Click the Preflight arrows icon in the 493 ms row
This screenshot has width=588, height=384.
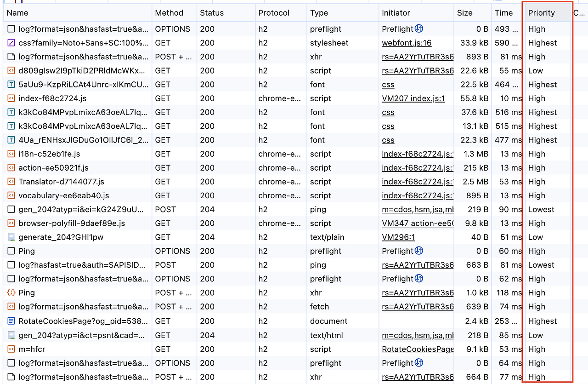point(418,29)
